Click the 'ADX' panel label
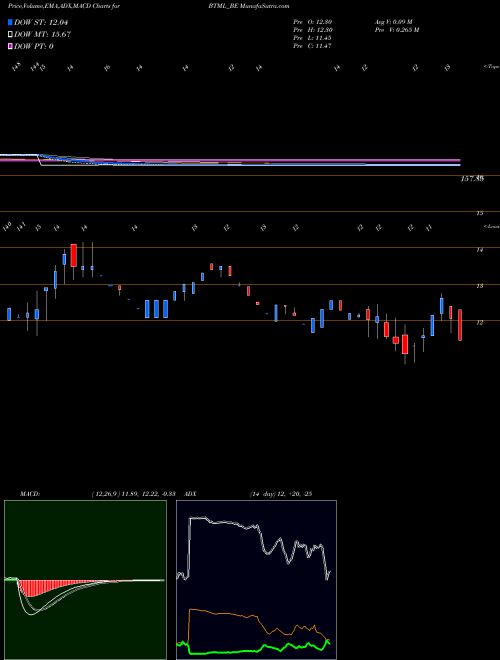The height and width of the screenshot is (660, 500). 190,494
